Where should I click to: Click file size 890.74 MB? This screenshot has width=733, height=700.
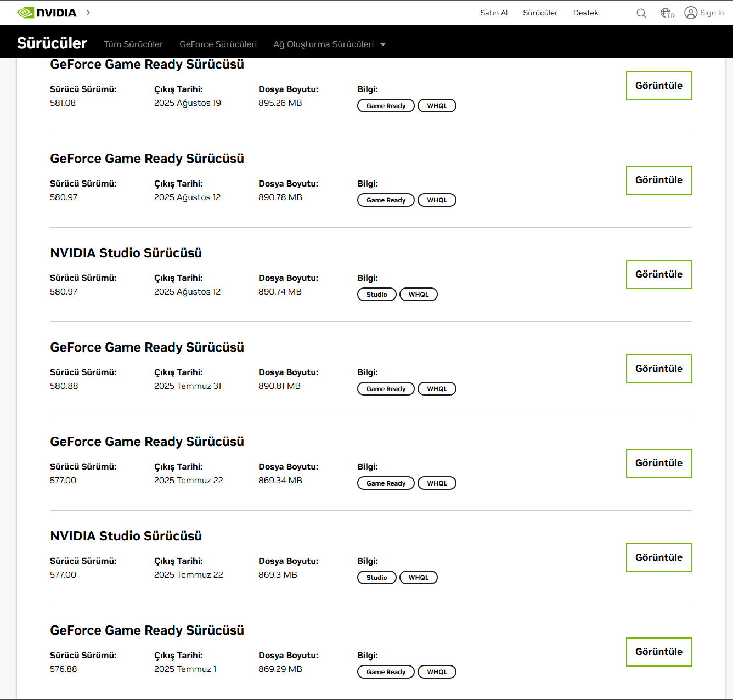(280, 292)
